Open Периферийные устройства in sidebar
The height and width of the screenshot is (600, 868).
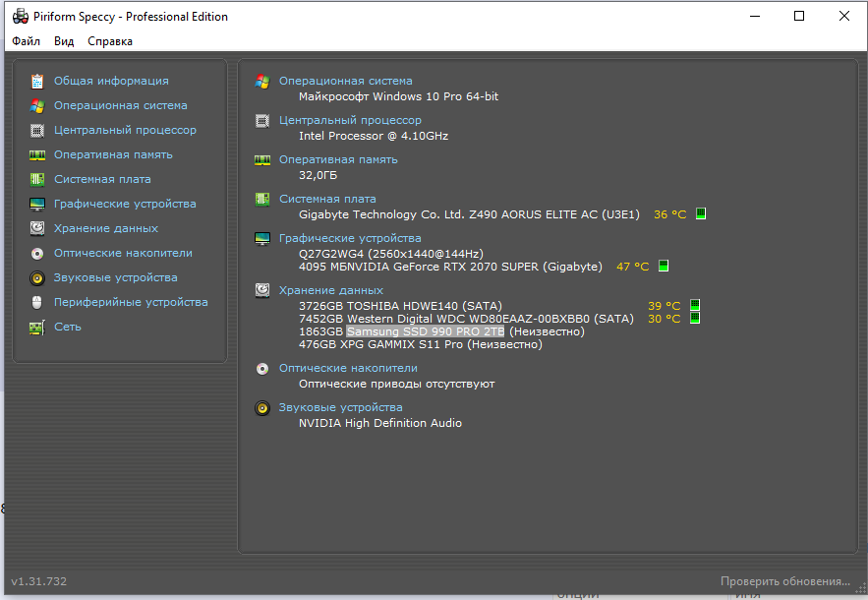pyautogui.click(x=131, y=303)
